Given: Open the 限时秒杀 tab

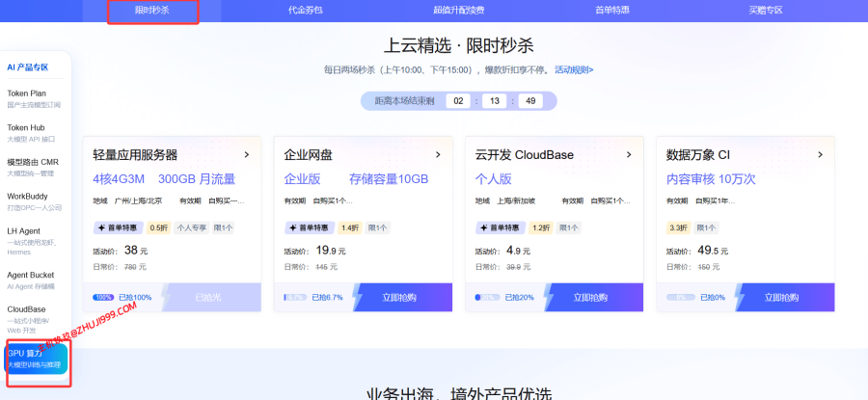Looking at the screenshot, I should click(x=152, y=11).
